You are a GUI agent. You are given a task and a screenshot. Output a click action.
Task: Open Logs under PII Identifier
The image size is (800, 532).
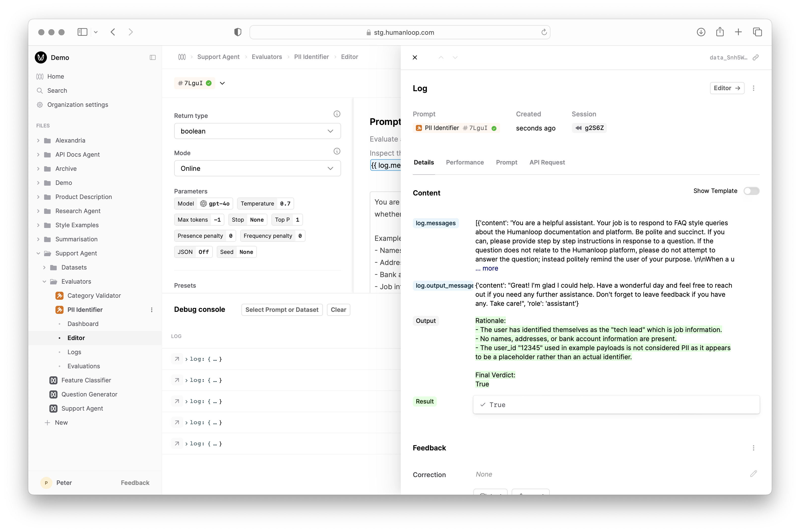click(74, 352)
